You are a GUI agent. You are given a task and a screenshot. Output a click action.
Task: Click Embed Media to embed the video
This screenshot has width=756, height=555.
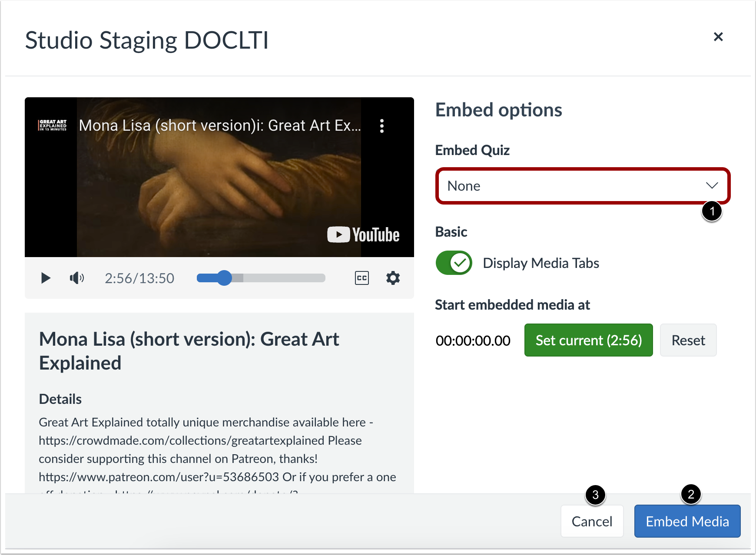pyautogui.click(x=687, y=521)
